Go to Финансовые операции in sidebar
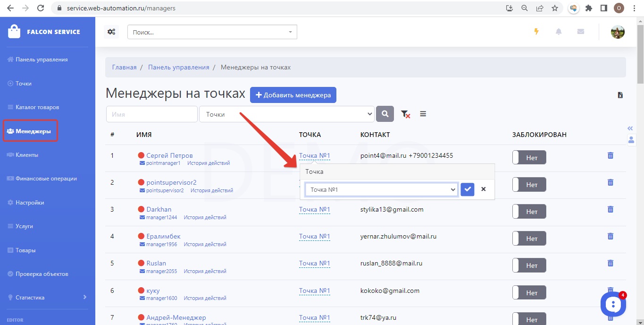This screenshot has width=644, height=325. (x=46, y=179)
